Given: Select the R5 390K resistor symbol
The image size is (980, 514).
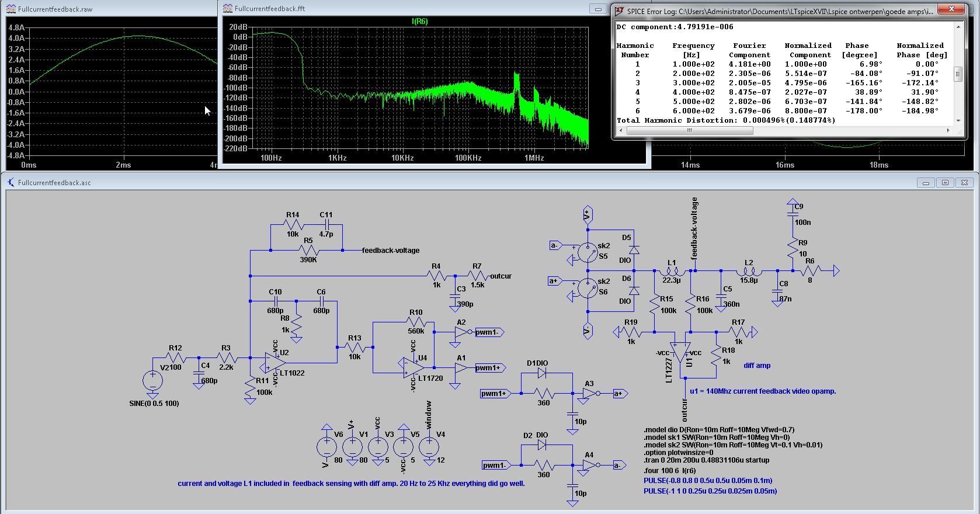Looking at the screenshot, I should tap(308, 250).
